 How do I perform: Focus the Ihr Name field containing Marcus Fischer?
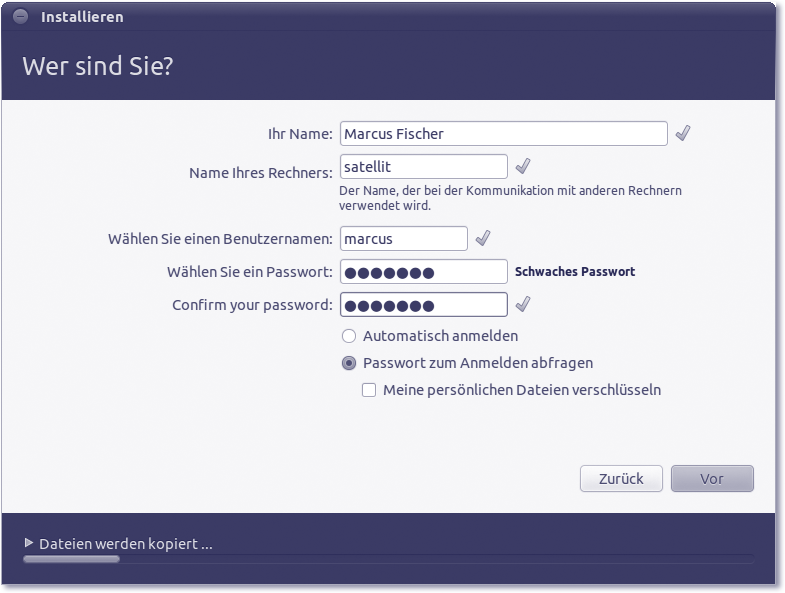503,133
